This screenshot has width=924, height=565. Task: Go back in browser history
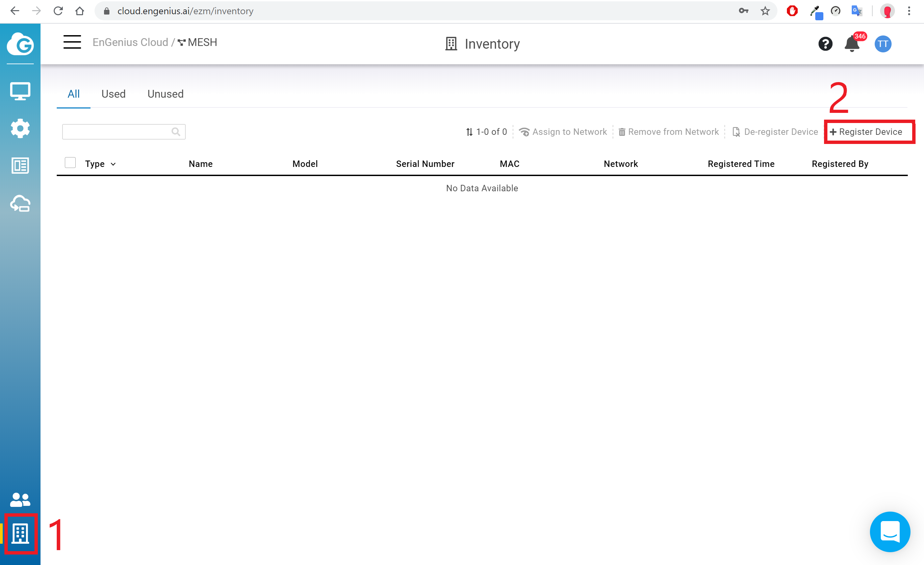click(15, 11)
